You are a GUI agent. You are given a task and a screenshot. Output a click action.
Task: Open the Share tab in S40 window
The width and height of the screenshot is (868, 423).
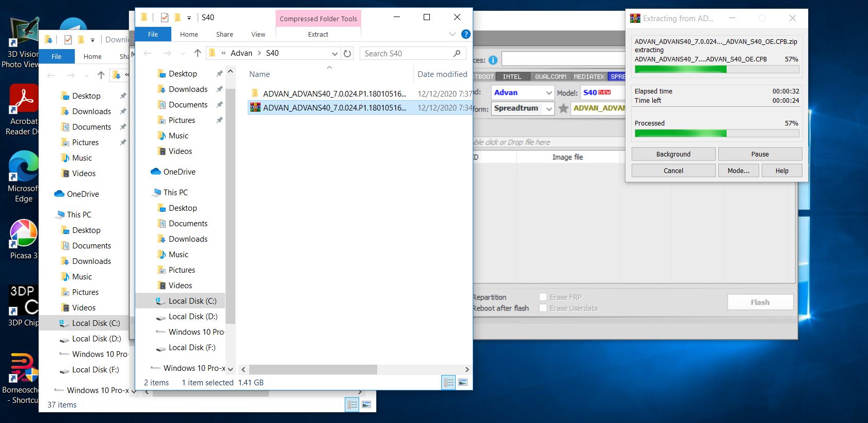point(224,34)
